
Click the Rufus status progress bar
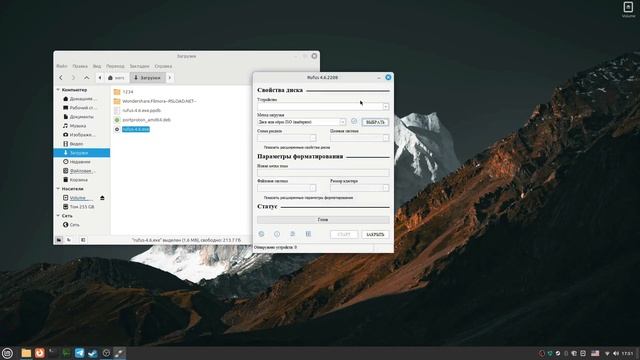coord(323,220)
